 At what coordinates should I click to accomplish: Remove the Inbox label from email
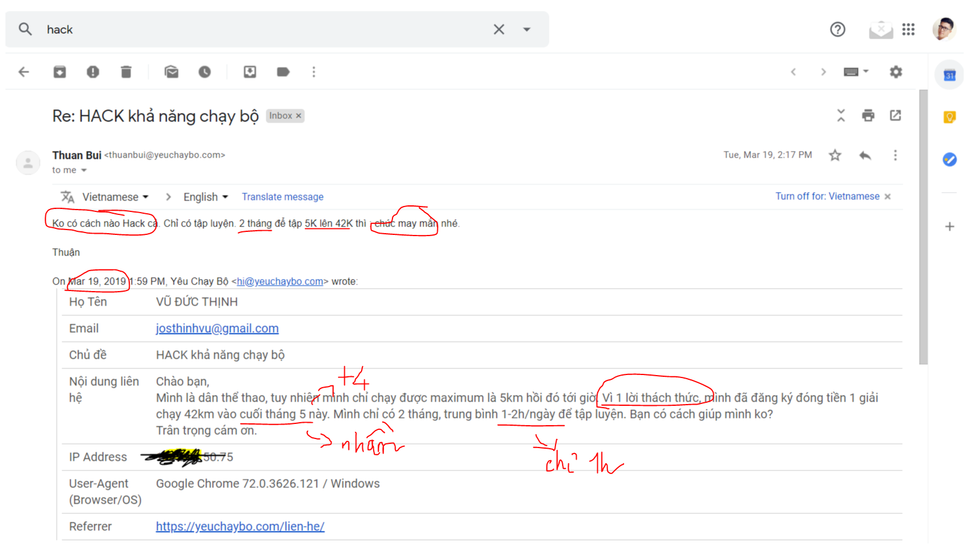pyautogui.click(x=298, y=116)
